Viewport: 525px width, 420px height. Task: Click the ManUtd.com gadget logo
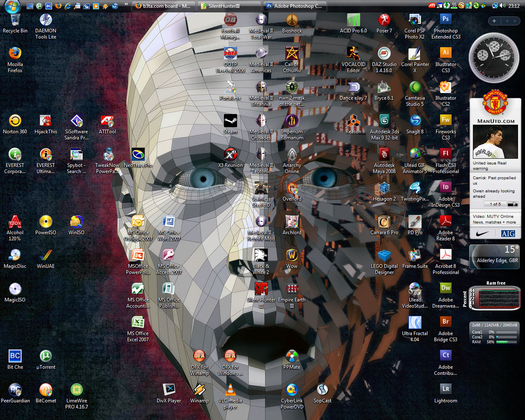(x=495, y=103)
